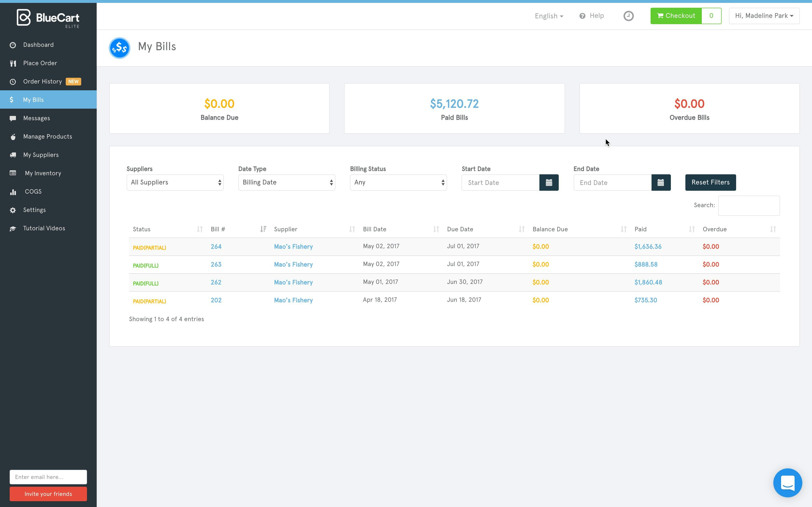Click the calendar icon beside Start Date

[549, 183]
